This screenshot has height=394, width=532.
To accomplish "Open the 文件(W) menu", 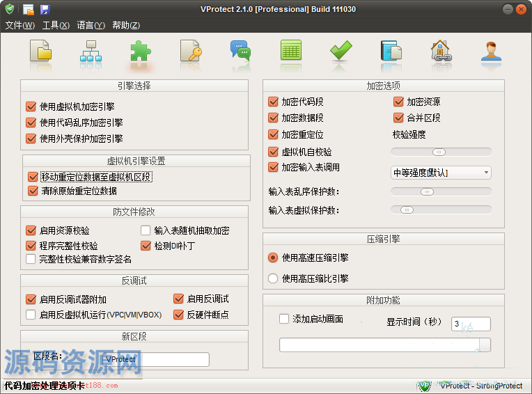I will coord(20,25).
